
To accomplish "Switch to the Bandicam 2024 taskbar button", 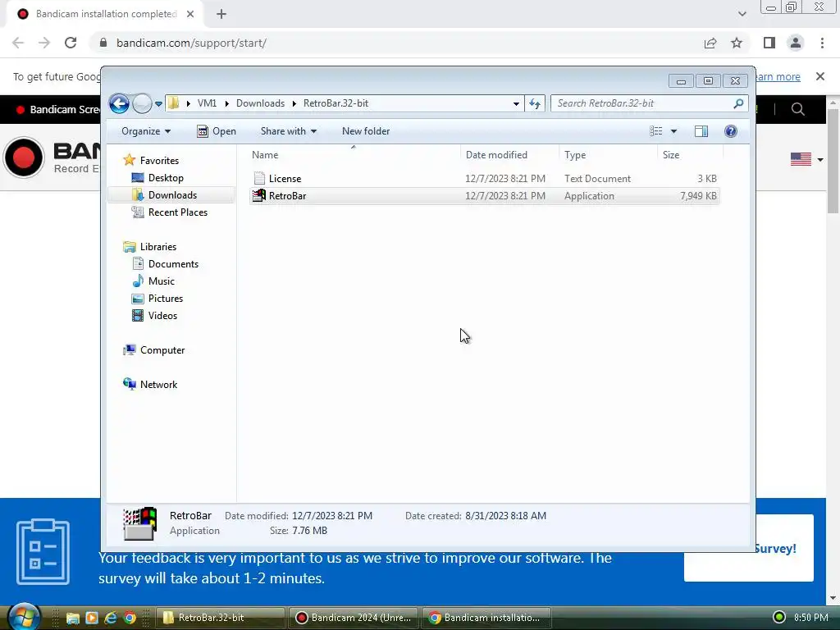I will pyautogui.click(x=354, y=618).
